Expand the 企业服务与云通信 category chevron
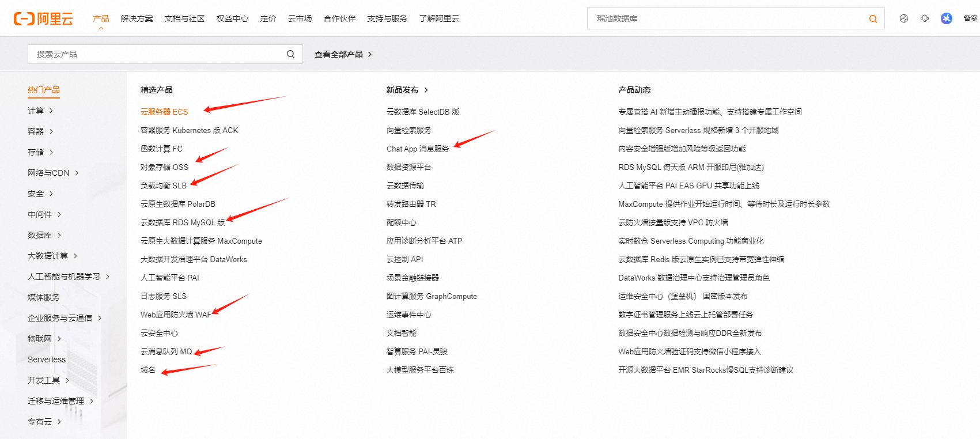This screenshot has height=439, width=980. coord(100,318)
